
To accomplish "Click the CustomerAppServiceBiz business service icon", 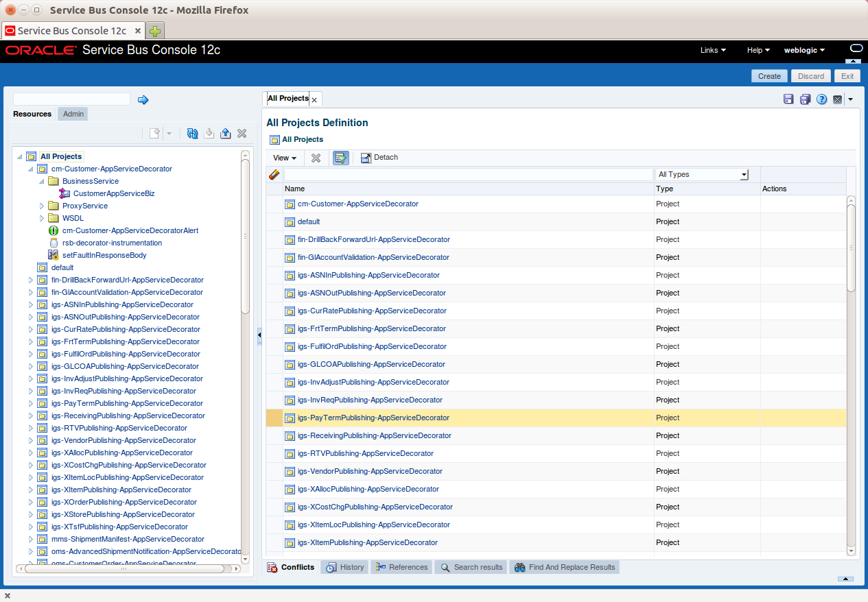I will click(x=64, y=193).
